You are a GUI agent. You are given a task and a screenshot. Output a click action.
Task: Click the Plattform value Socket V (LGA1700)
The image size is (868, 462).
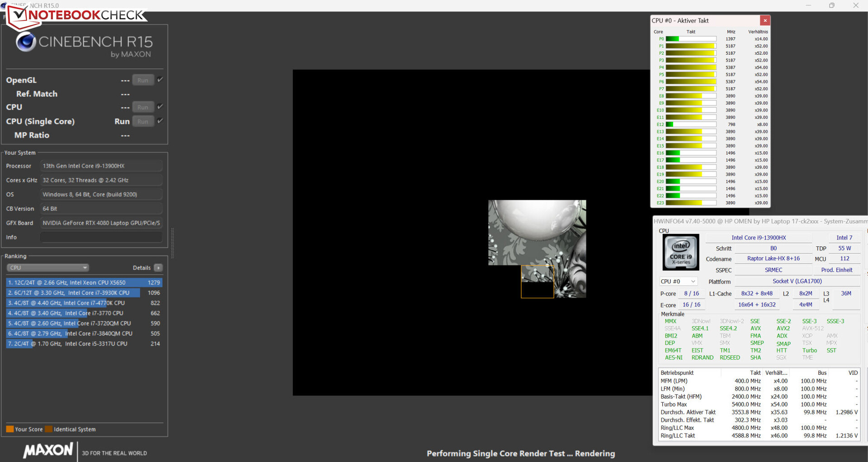click(x=797, y=281)
